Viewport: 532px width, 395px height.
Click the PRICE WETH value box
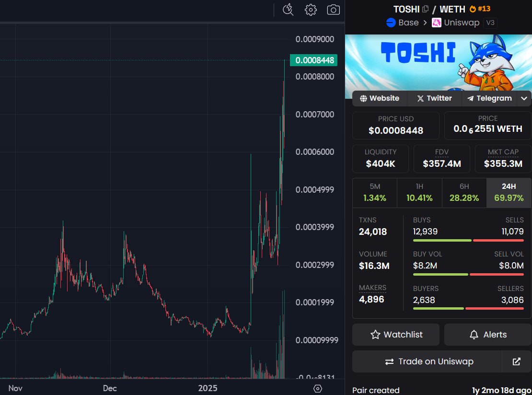488,126
